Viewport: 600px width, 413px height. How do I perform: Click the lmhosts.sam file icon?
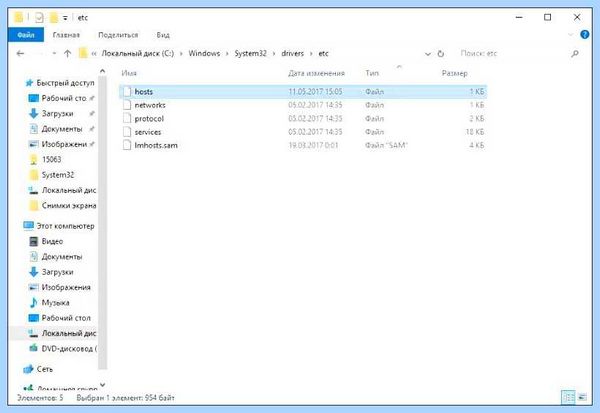click(x=127, y=145)
